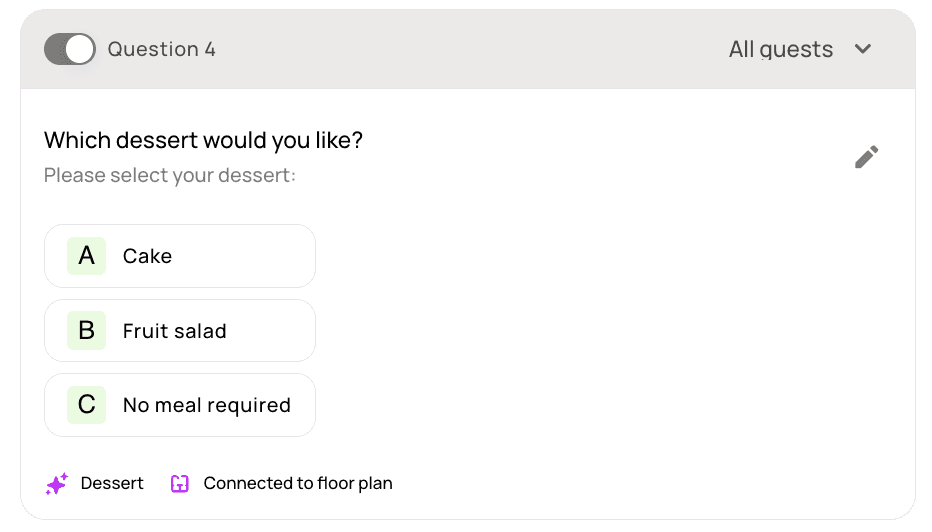Screen dimensions: 932x532
Task: Click the Fruit salad answer text
Action: (x=174, y=331)
